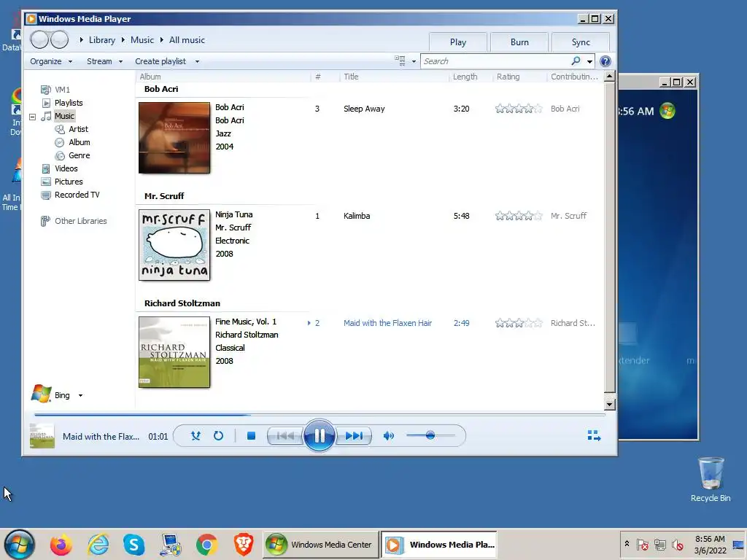Select the Bob Acri album cover
This screenshot has height=560, width=747.
[174, 138]
